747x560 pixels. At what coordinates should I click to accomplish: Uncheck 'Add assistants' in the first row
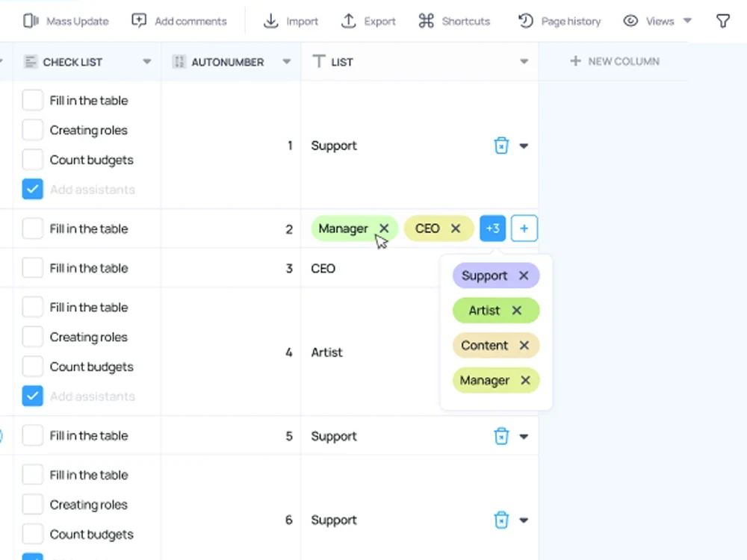tap(32, 190)
